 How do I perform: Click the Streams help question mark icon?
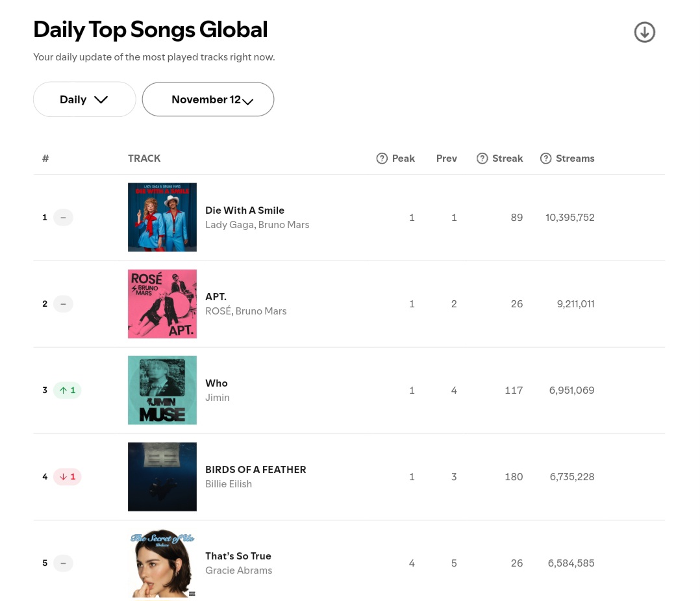[545, 158]
